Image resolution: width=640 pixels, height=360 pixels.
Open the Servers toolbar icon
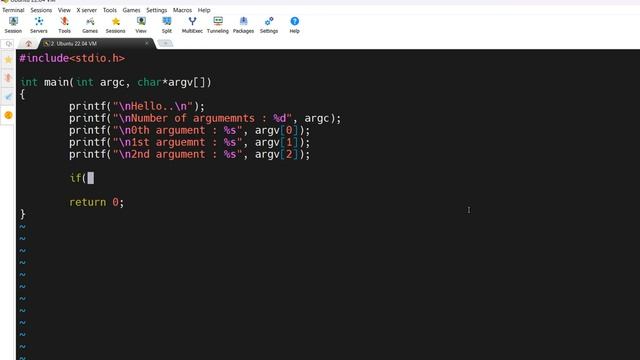pyautogui.click(x=39, y=24)
